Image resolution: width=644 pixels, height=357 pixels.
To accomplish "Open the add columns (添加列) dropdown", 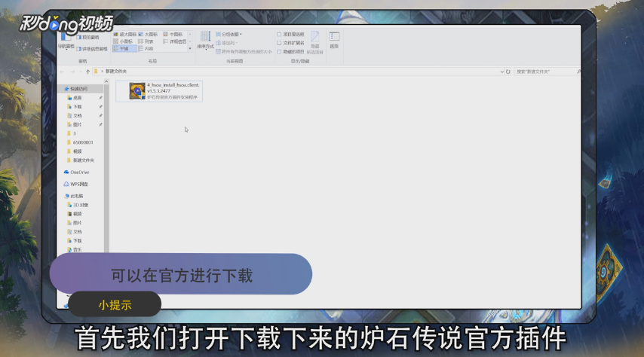I will coord(227,43).
